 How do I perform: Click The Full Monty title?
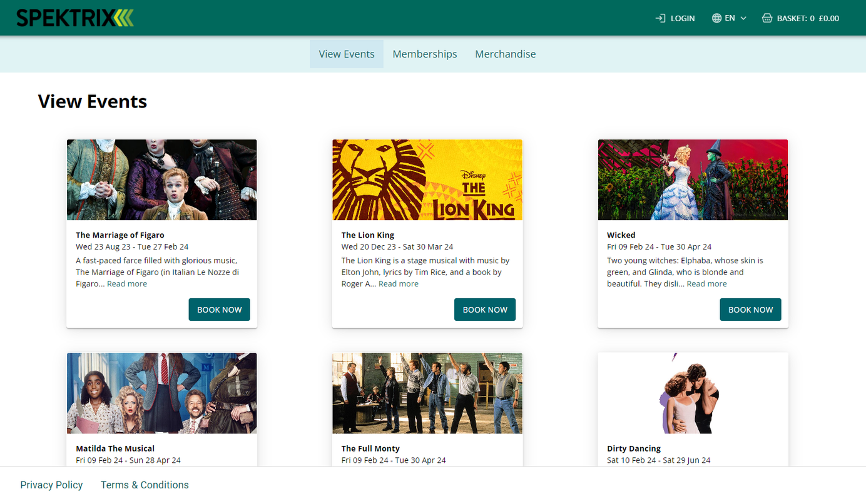[x=370, y=448]
